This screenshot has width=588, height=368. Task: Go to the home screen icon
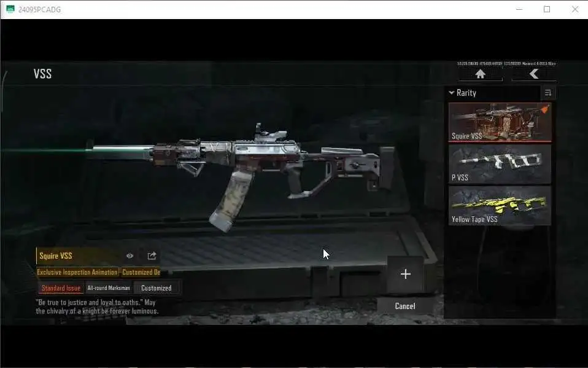tap(480, 74)
